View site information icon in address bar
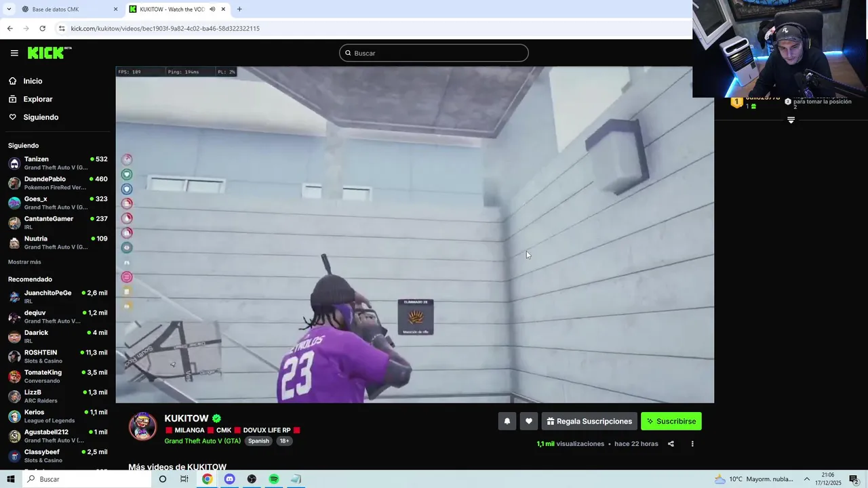Image resolution: width=868 pixels, height=488 pixels. (62, 28)
